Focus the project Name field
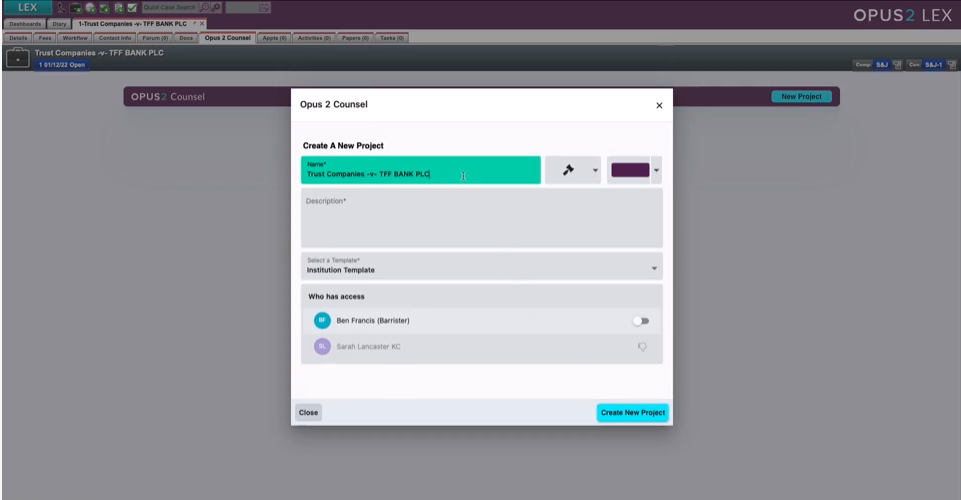Image resolution: width=961 pixels, height=500 pixels. [x=420, y=170]
